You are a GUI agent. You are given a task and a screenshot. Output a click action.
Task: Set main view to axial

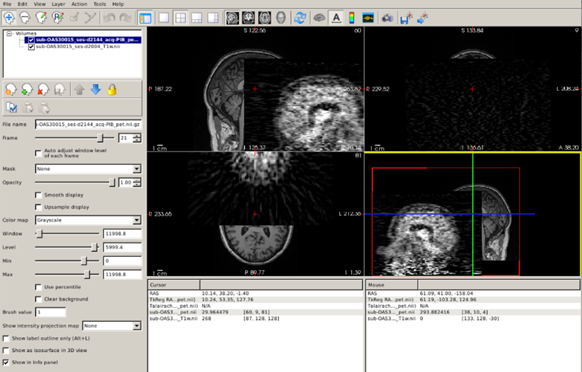coord(265,17)
